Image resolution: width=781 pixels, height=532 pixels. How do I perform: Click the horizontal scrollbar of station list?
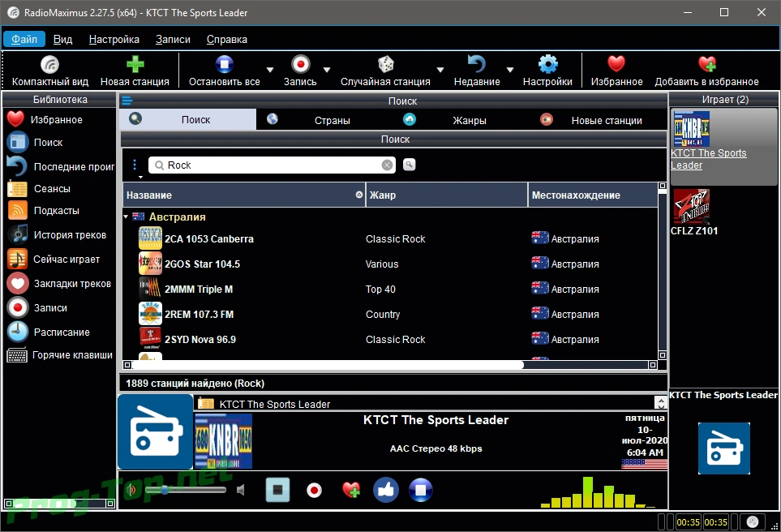coord(391,365)
